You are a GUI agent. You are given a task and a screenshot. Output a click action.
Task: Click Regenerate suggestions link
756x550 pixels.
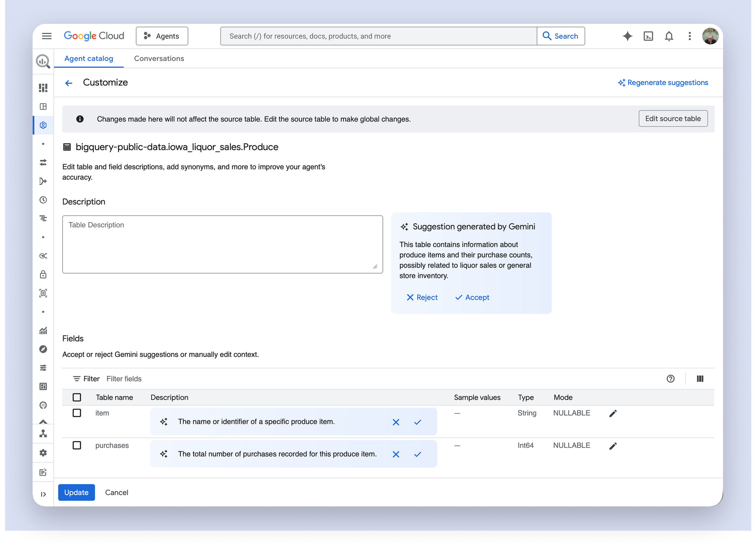(663, 82)
